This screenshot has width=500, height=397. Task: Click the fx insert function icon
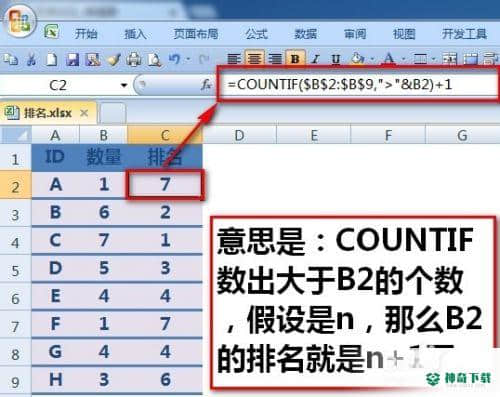(206, 85)
